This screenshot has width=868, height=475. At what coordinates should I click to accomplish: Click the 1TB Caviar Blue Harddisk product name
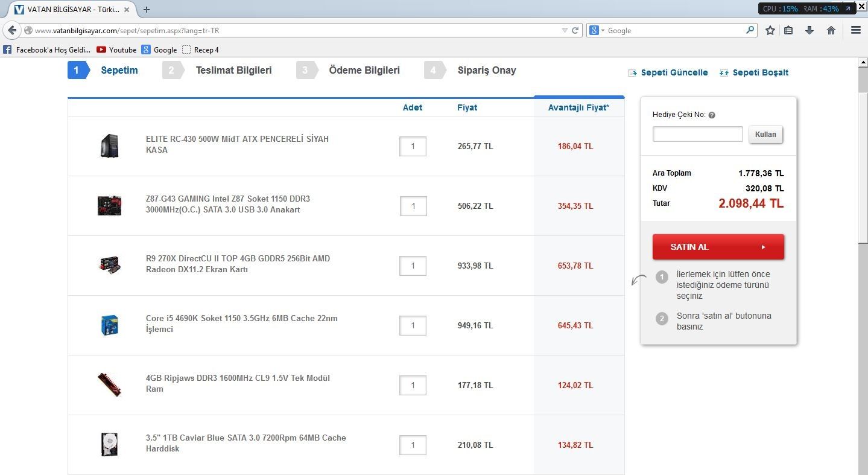tap(246, 443)
